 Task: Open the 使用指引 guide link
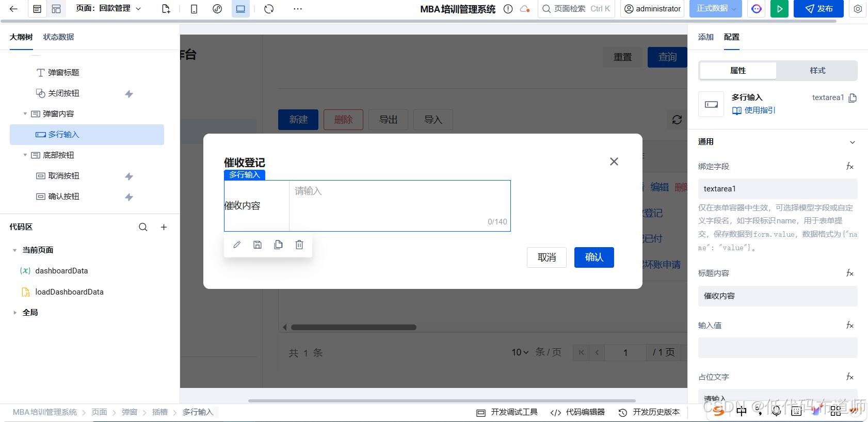click(754, 110)
